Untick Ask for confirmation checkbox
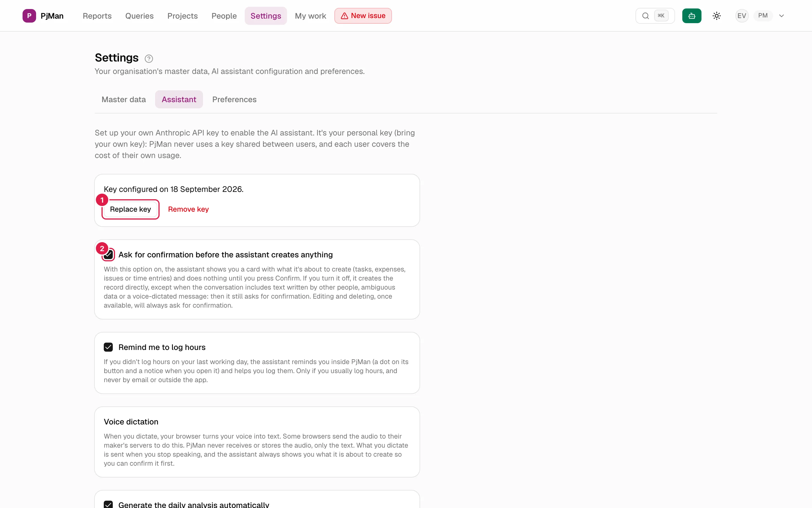This screenshot has width=812, height=508. click(x=108, y=255)
